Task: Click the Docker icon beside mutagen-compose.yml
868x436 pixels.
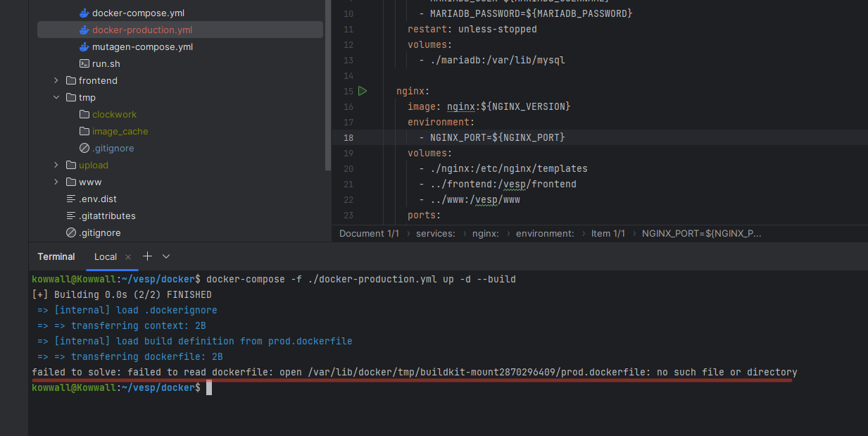Action: click(84, 46)
